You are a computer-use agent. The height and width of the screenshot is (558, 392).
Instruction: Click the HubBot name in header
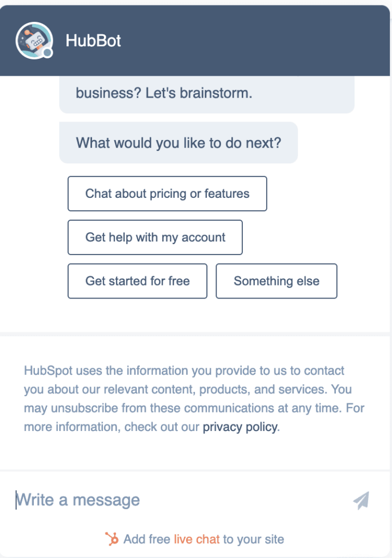[93, 40]
